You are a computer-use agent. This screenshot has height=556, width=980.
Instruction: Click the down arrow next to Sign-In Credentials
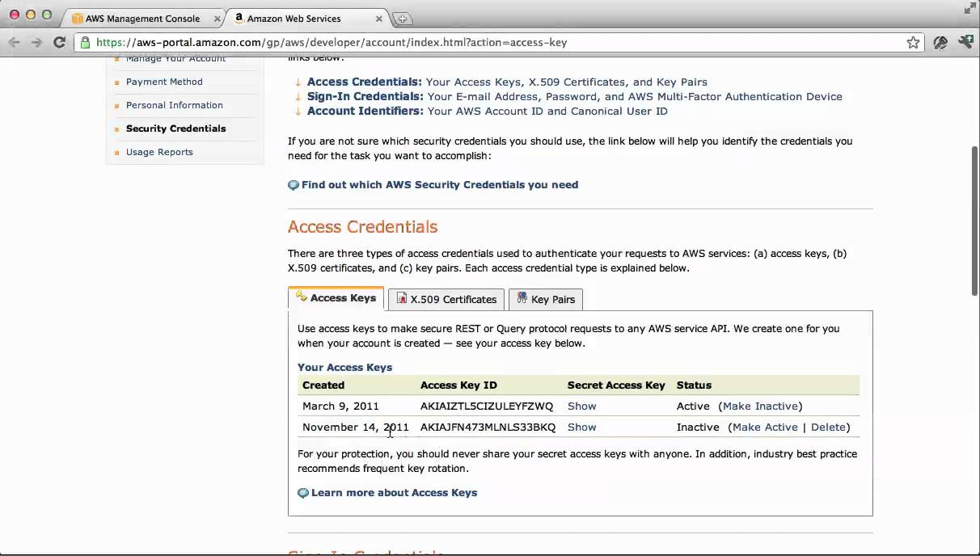[298, 97]
